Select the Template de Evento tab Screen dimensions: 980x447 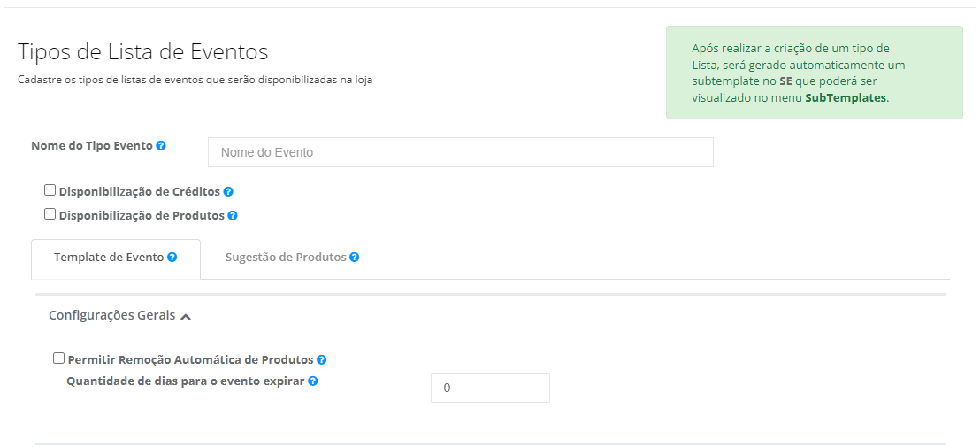116,258
